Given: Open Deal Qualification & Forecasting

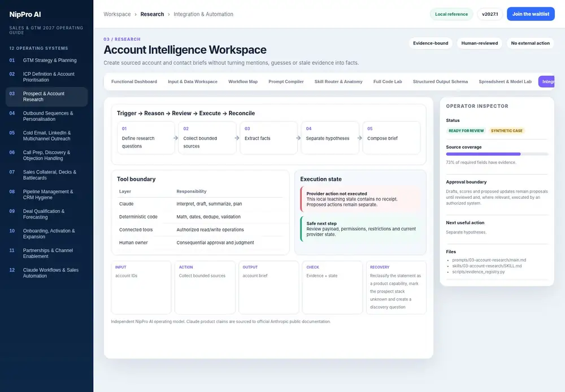Looking at the screenshot, I should click(x=46, y=214).
